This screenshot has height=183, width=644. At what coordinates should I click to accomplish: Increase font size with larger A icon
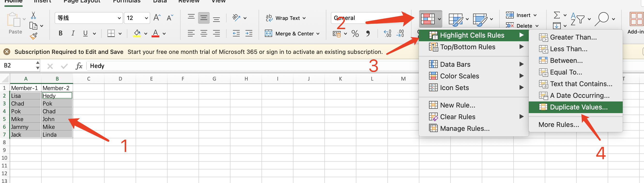tap(157, 18)
